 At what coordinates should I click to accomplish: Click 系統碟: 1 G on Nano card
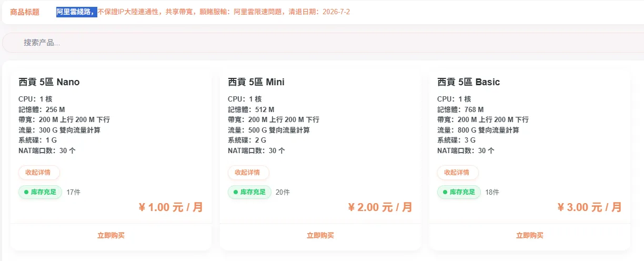[x=37, y=140]
